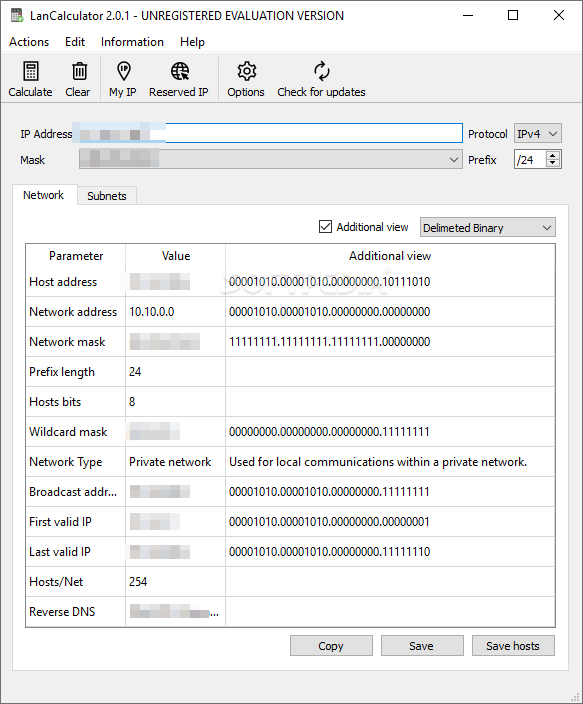Click the Clear trash icon

pyautogui.click(x=80, y=71)
